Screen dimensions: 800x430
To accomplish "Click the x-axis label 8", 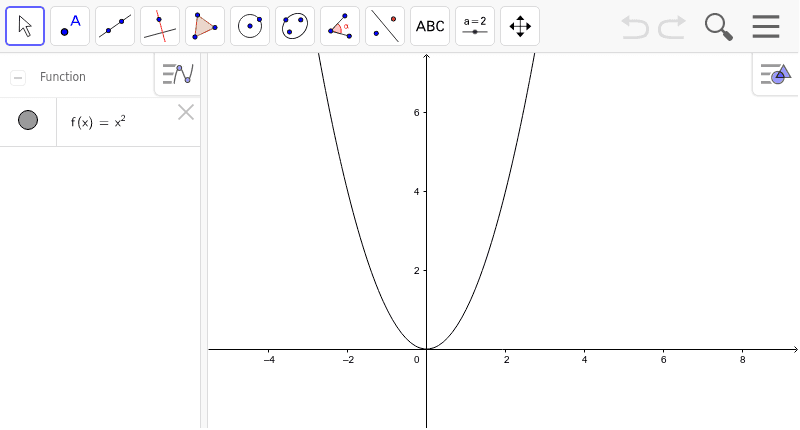I will [x=742, y=360].
